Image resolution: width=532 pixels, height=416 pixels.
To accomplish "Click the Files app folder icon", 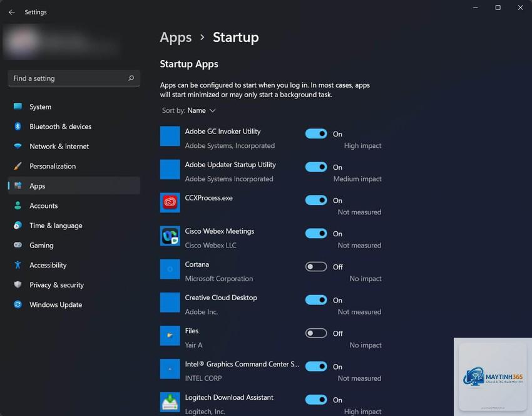I will 170,336.
